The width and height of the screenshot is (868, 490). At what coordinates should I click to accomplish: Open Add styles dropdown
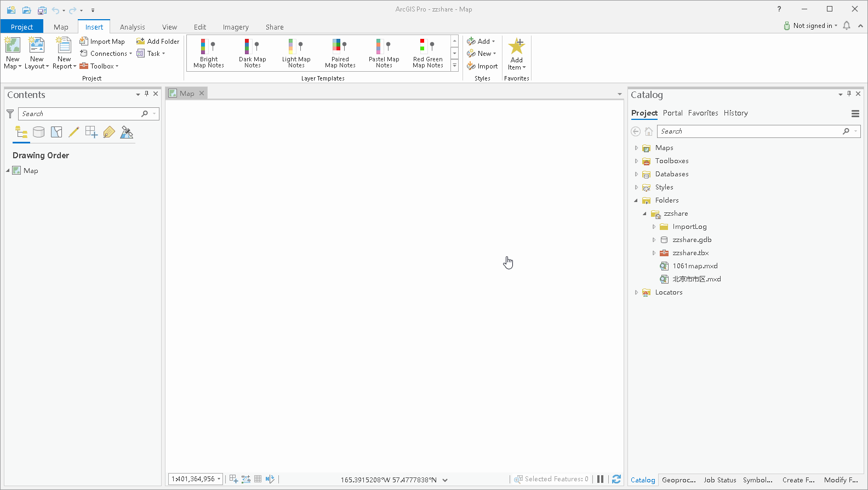(481, 41)
